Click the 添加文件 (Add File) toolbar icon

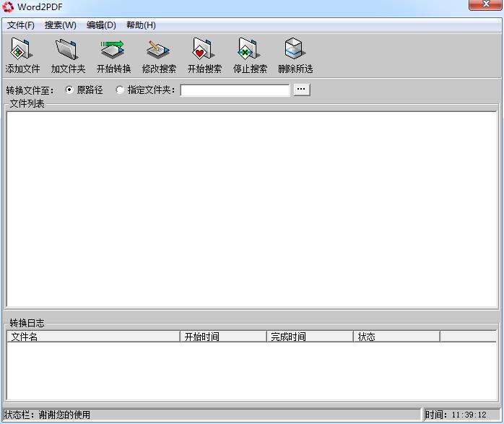22,51
